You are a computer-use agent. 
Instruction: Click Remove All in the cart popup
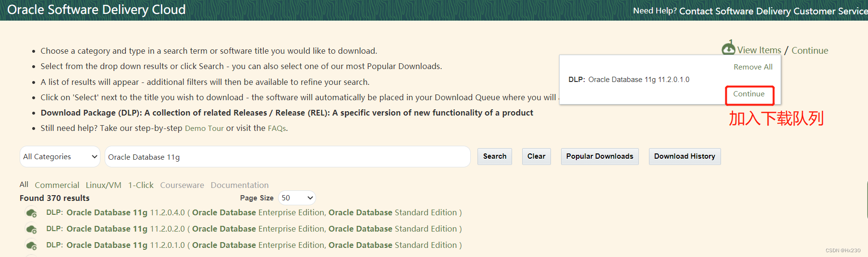[x=753, y=67]
